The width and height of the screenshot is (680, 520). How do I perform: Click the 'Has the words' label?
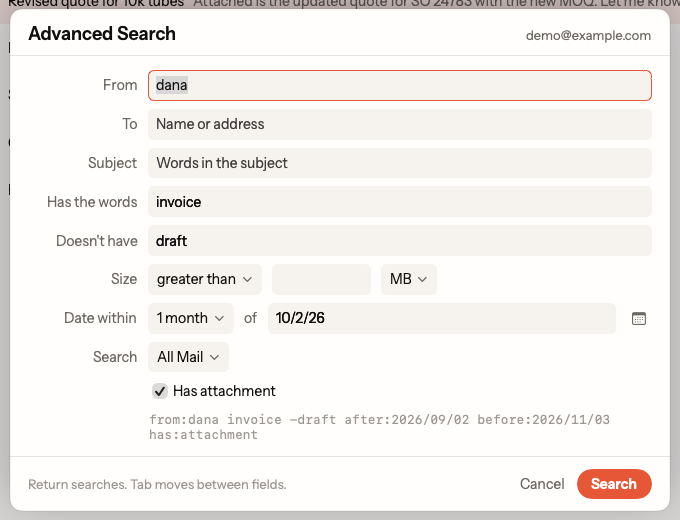coord(92,202)
